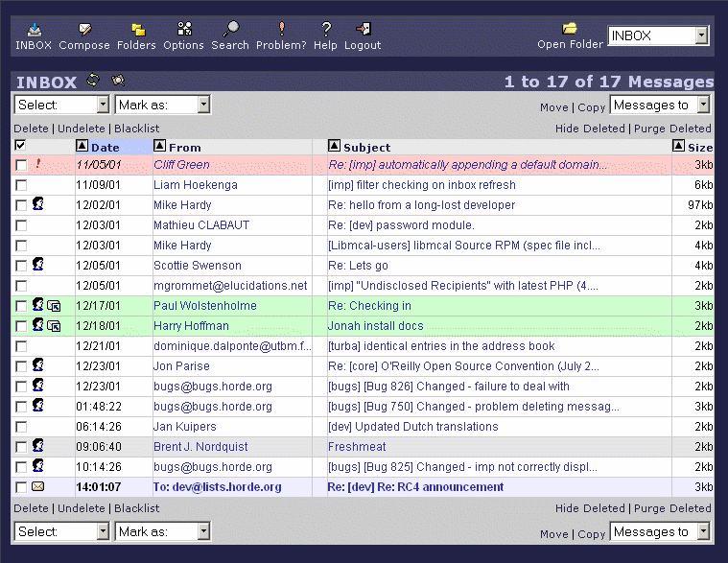The height and width of the screenshot is (563, 728).
Task: Check the Jan Kuipers message checkbox
Action: tap(21, 427)
